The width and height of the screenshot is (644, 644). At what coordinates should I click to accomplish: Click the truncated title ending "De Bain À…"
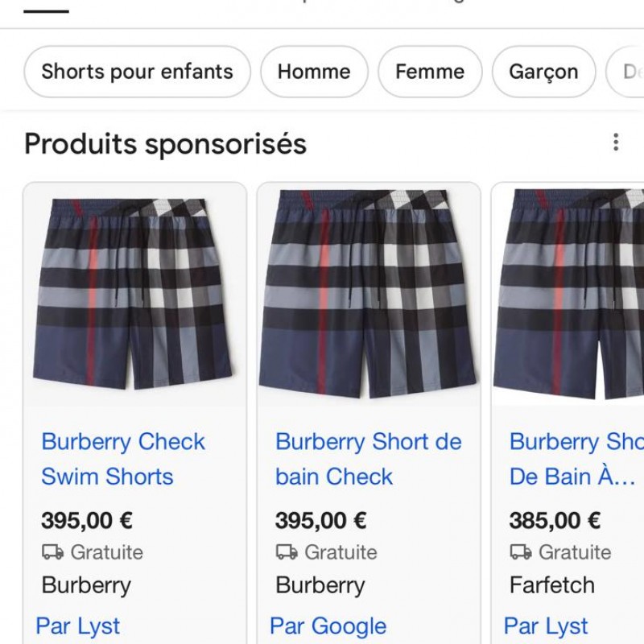[573, 477]
